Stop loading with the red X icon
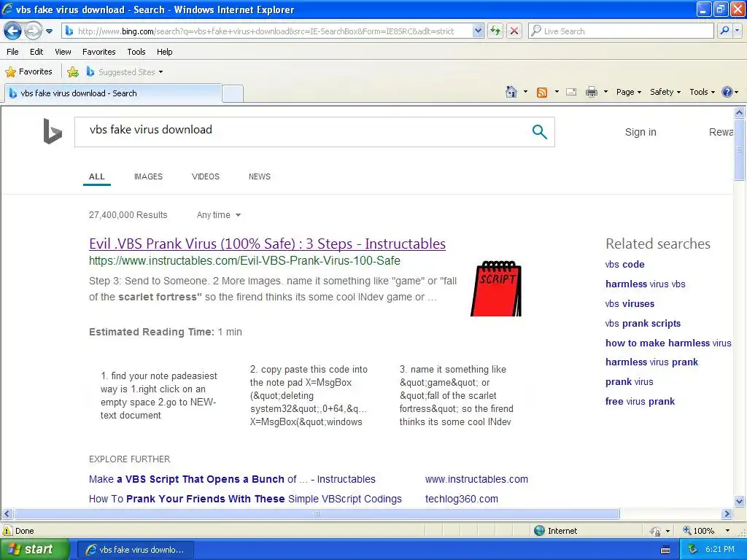 [x=514, y=31]
